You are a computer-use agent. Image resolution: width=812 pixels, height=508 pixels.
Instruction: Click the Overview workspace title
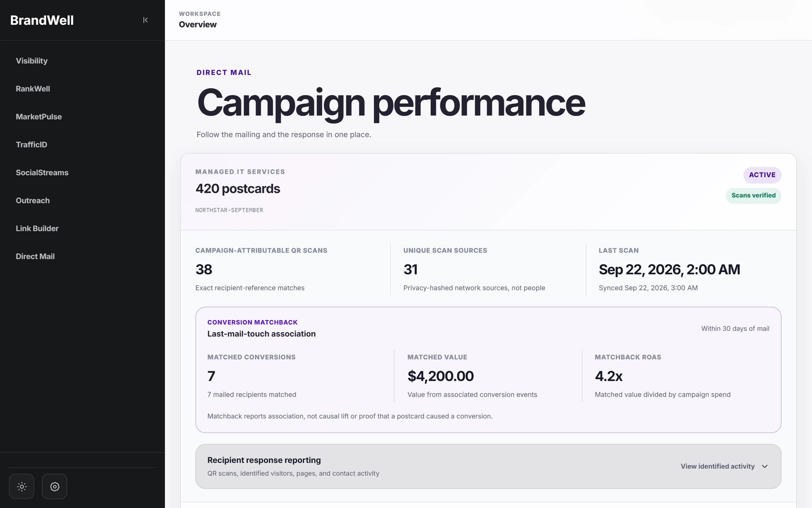(198, 24)
